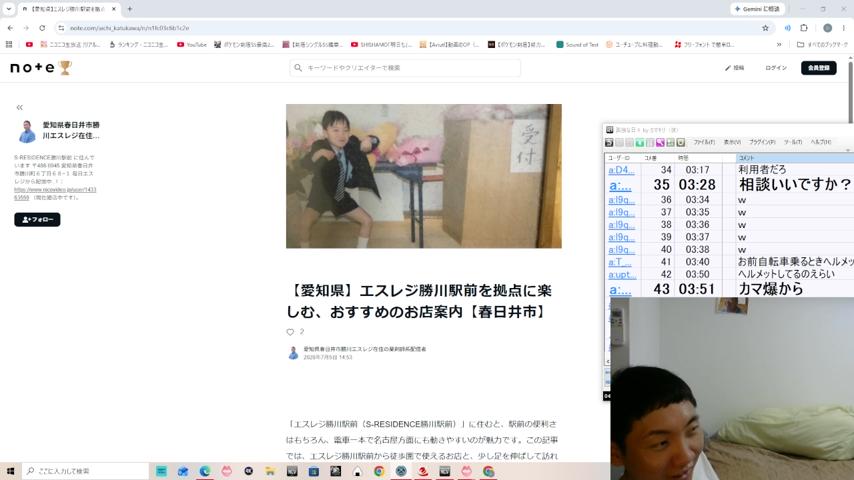The image size is (854, 480).
Task: Click the dark first icon in comment viewer toolbar
Action: [609, 142]
